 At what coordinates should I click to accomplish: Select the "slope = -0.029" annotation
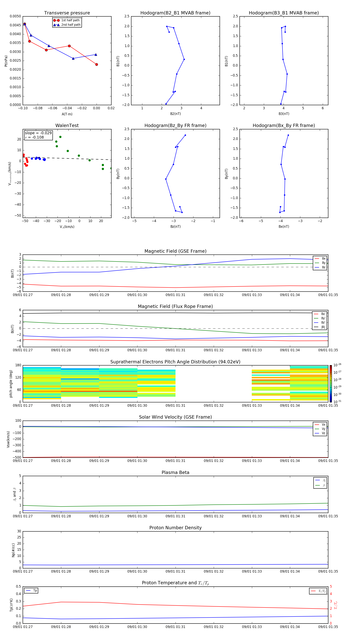(x=38, y=133)
